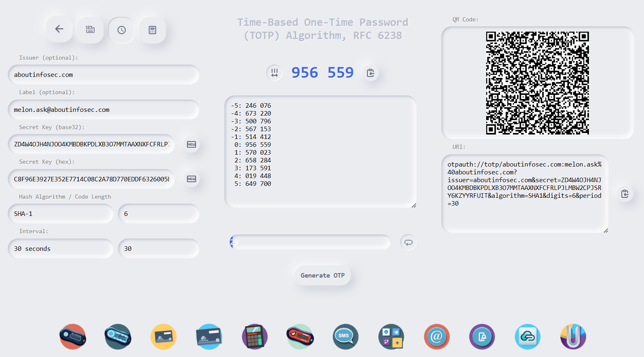The height and width of the screenshot is (357, 644).
Task: Copy the otpauth URI via its clipboard icon
Action: coord(625,193)
